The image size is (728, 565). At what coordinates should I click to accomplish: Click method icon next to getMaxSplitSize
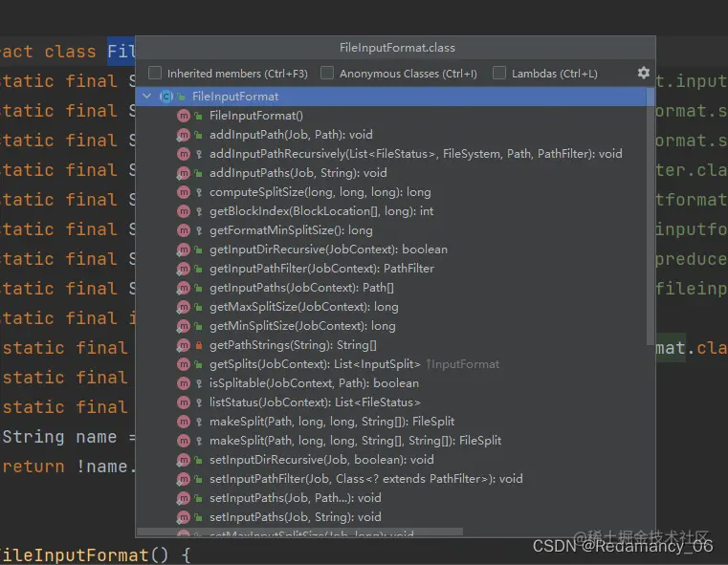[x=184, y=307]
